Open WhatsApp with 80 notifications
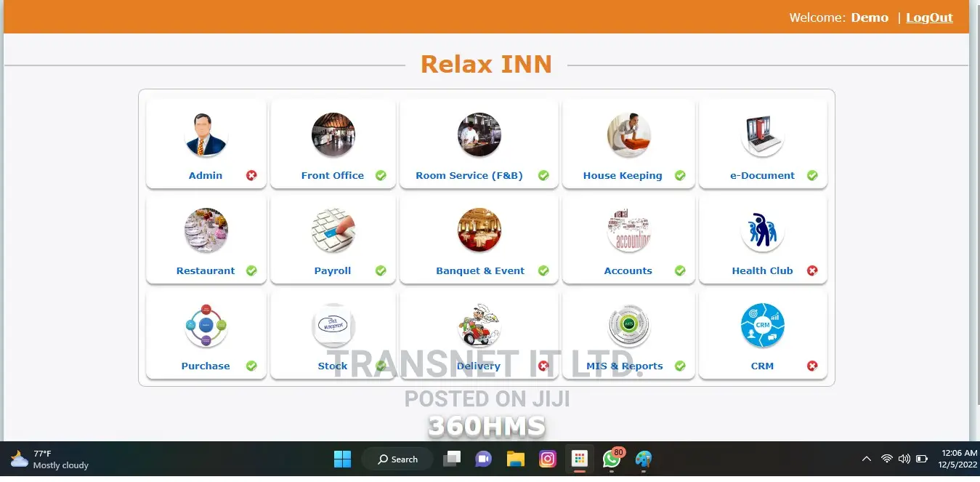This screenshot has width=980, height=482. (x=612, y=459)
